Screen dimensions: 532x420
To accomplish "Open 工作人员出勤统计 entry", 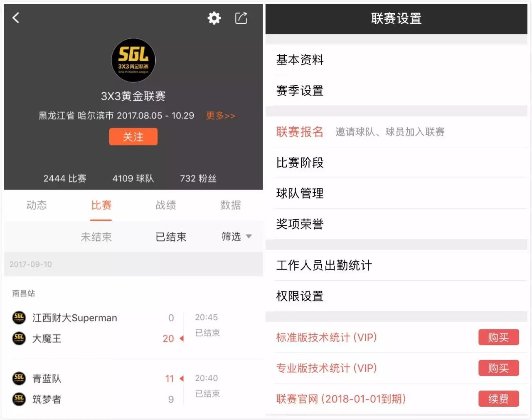I will pos(397,265).
